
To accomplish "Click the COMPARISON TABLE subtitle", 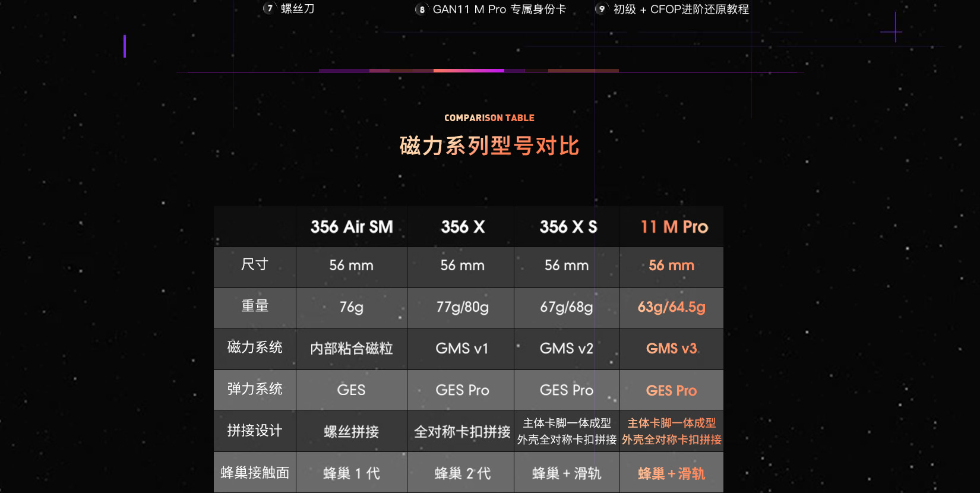I will [x=489, y=118].
